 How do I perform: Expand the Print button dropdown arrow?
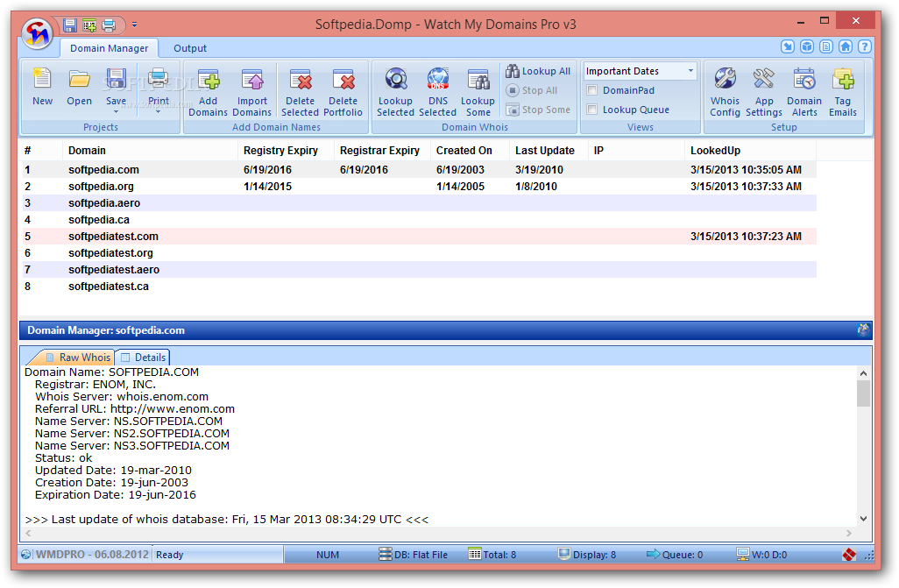[x=159, y=112]
